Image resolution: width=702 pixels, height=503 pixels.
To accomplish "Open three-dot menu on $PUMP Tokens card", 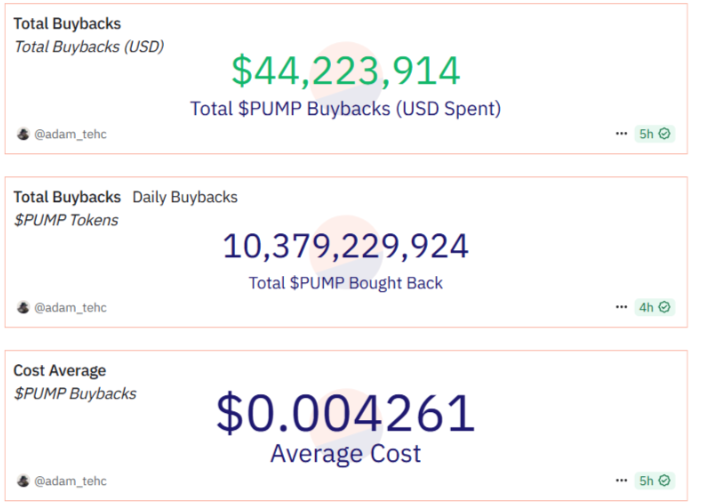I will coord(622,307).
